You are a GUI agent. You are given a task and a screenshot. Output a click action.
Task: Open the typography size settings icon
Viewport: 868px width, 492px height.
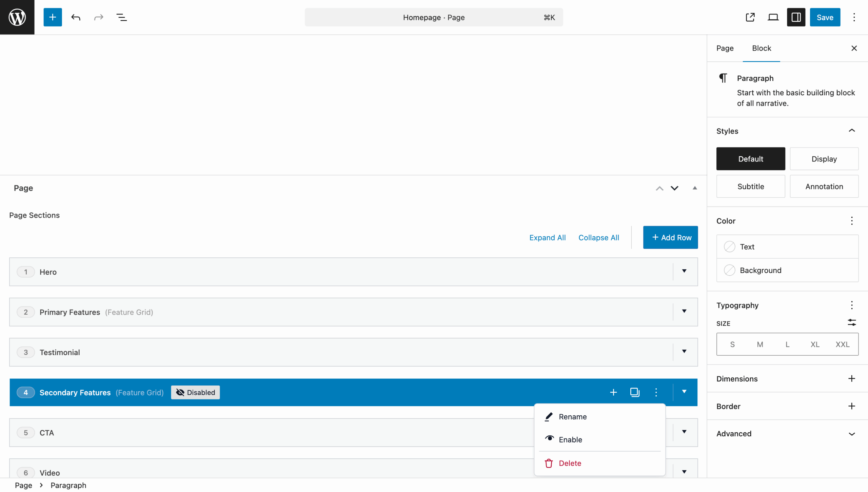tap(852, 322)
